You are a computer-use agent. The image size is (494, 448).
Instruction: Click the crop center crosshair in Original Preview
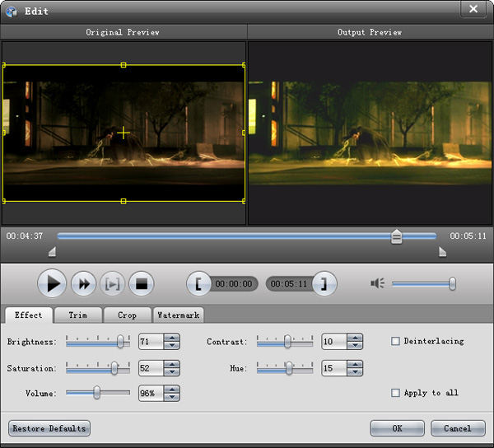pos(123,133)
